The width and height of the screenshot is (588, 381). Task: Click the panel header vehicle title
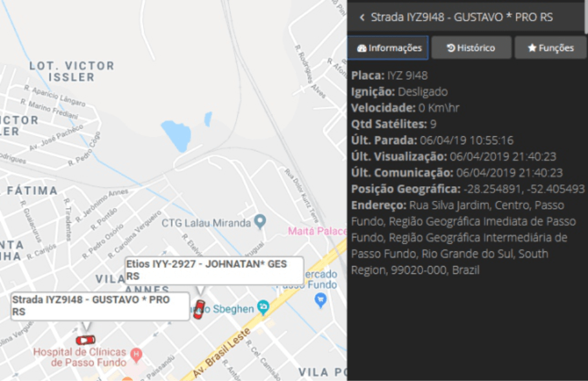462,17
